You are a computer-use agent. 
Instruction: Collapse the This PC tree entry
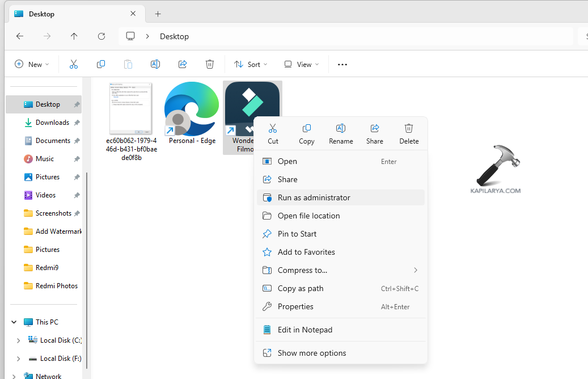click(13, 322)
